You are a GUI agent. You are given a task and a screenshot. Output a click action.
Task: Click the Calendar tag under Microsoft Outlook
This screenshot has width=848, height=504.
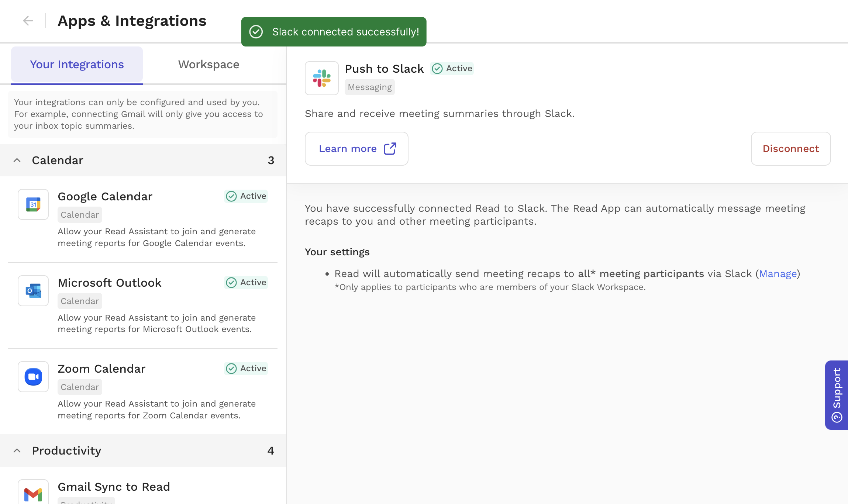(x=80, y=301)
